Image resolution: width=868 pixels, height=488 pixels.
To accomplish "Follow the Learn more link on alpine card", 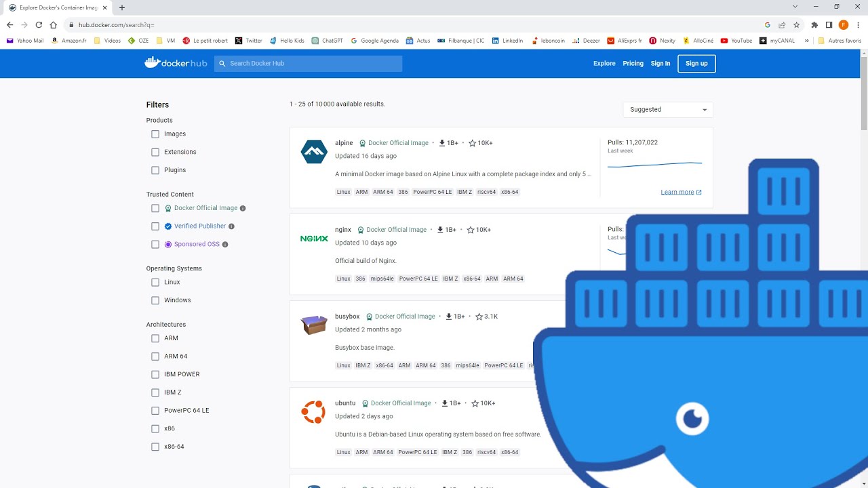I will click(681, 192).
